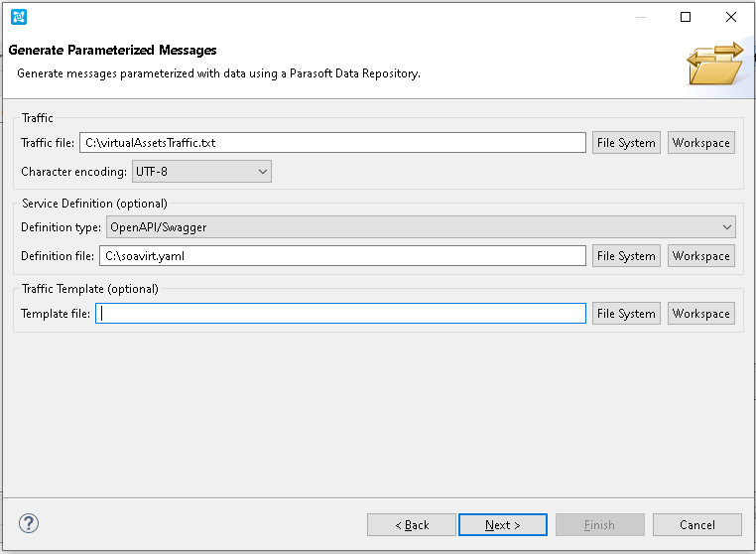Browse Workspace for the Definition file

click(700, 256)
